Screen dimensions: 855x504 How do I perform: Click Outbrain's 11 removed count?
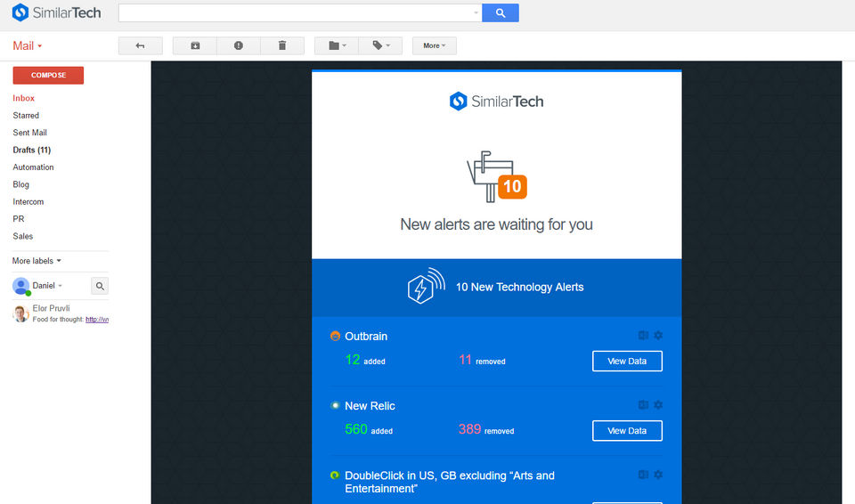click(x=482, y=360)
